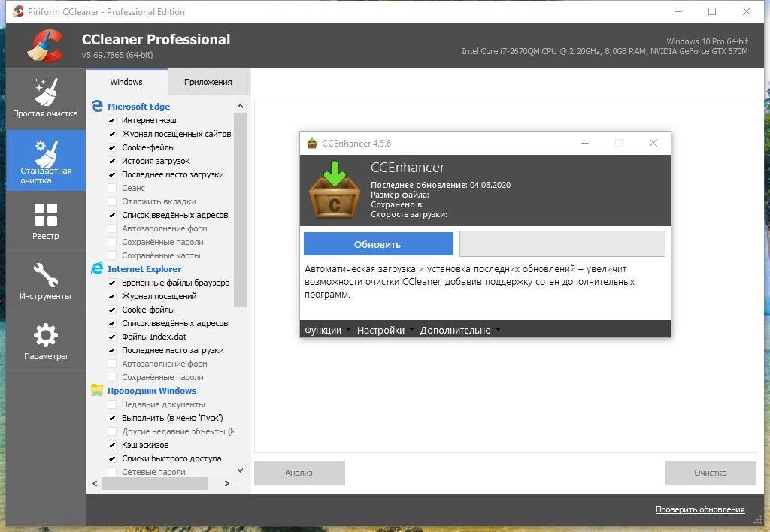Open Функции dropdown menu in CCEnhancer
The height and width of the screenshot is (532, 770).
point(327,331)
